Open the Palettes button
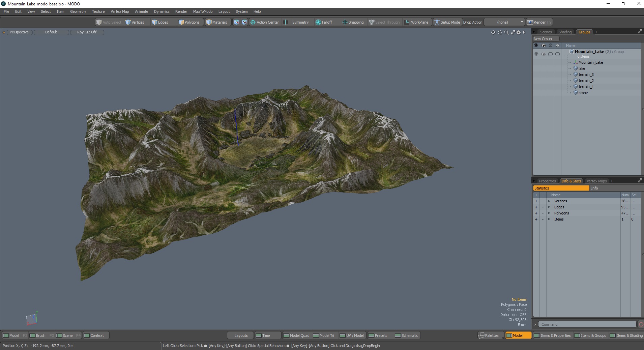The height and width of the screenshot is (350, 644). pos(491,336)
